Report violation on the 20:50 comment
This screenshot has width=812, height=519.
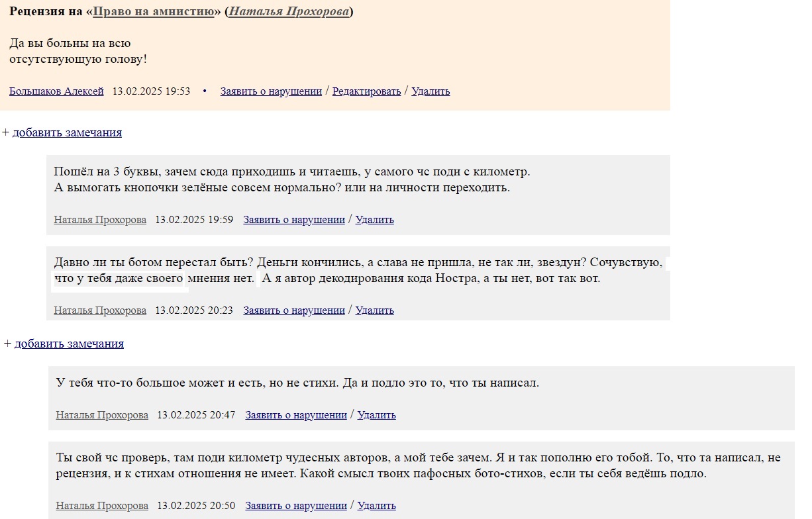[x=296, y=506]
